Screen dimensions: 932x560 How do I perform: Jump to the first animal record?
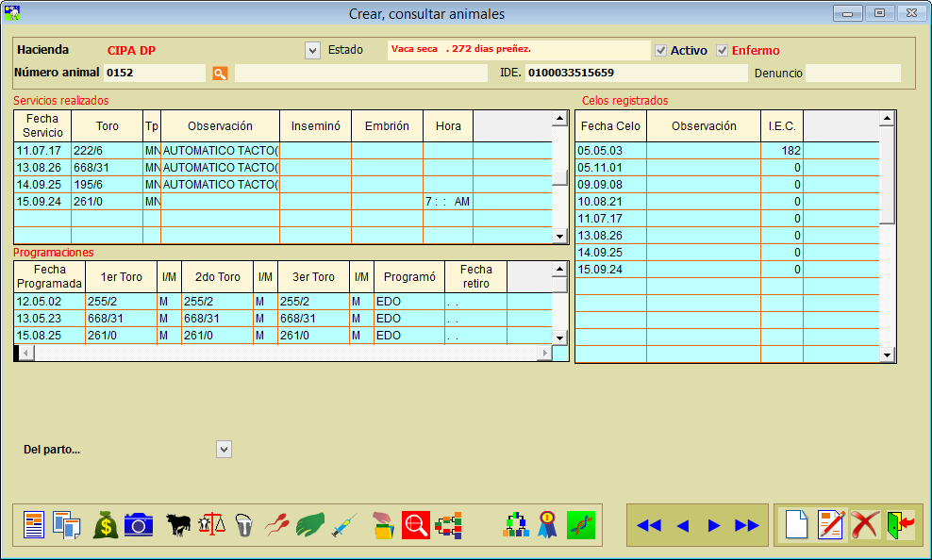click(648, 525)
